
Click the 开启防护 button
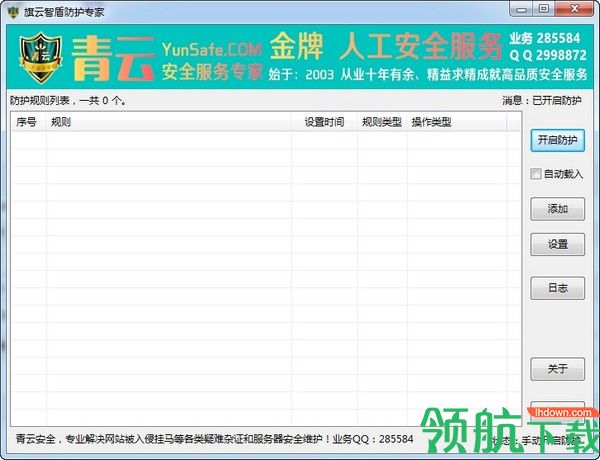point(558,140)
